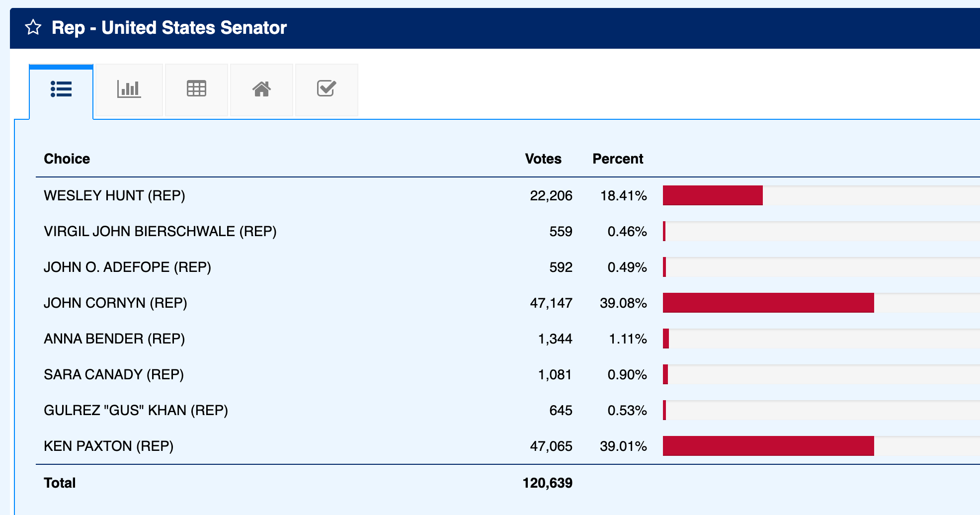The height and width of the screenshot is (515, 980).
Task: Click Ken Paxton candidate name
Action: tap(108, 446)
